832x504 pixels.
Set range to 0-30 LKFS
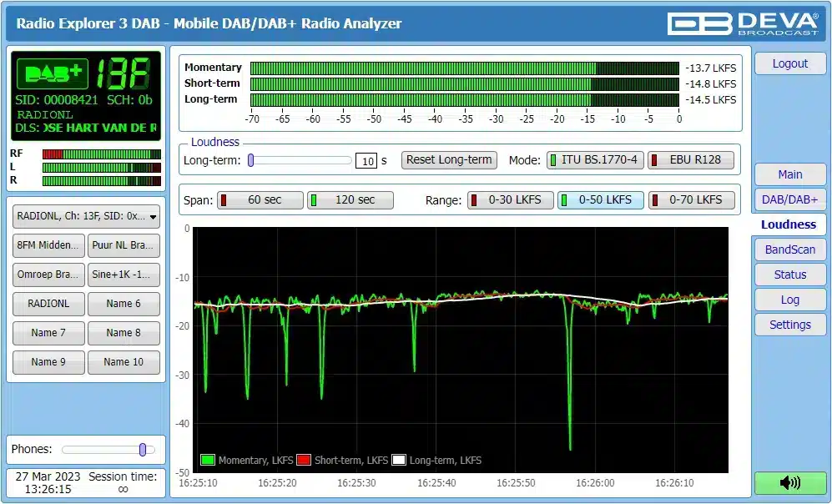(x=509, y=200)
